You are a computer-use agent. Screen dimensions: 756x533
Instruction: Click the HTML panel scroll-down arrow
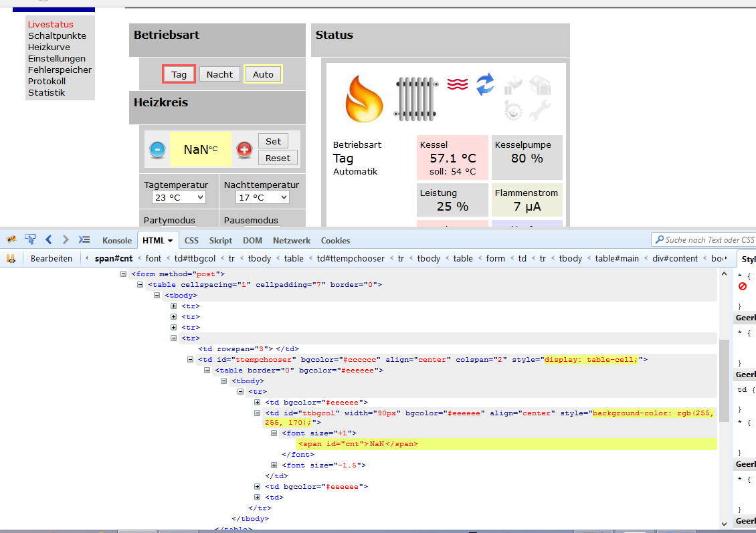(x=724, y=524)
